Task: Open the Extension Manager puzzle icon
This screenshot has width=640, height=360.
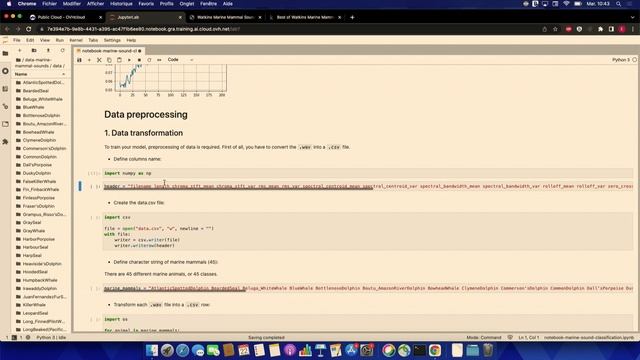Action: tap(5, 142)
